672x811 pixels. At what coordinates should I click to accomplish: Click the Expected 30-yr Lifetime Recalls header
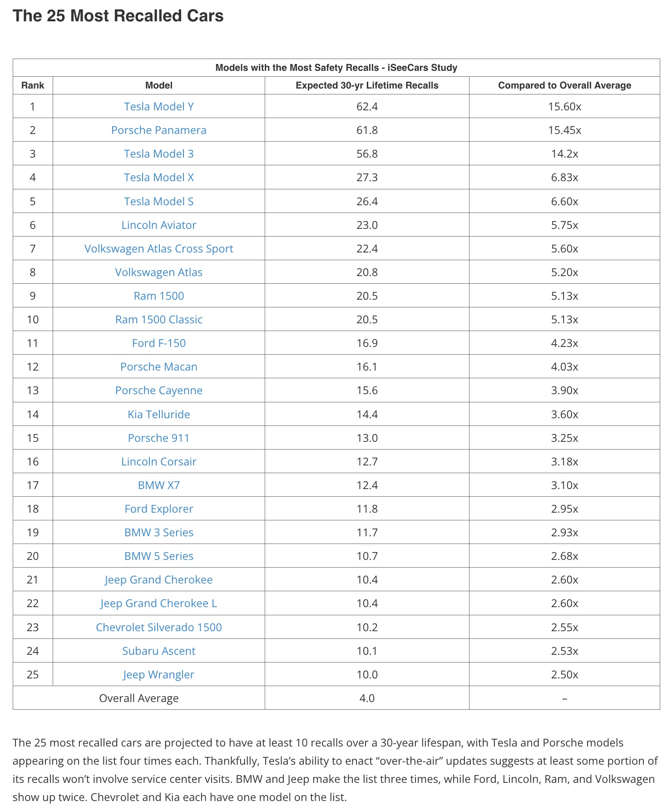pyautogui.click(x=367, y=85)
